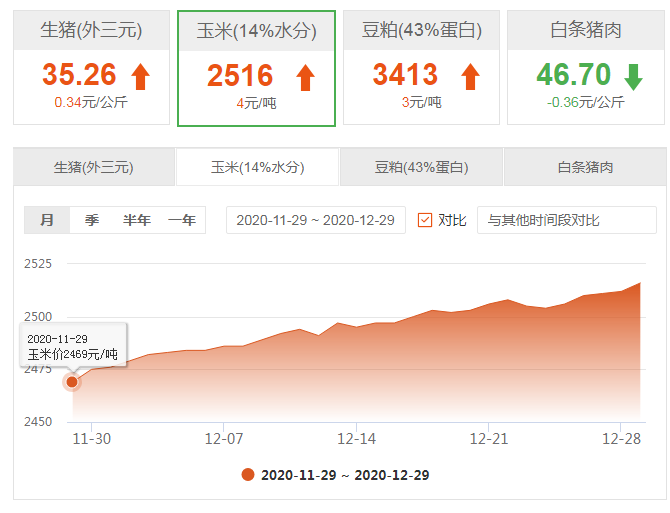
Task: Click the 2525 y-axis value
Action: click(38, 264)
